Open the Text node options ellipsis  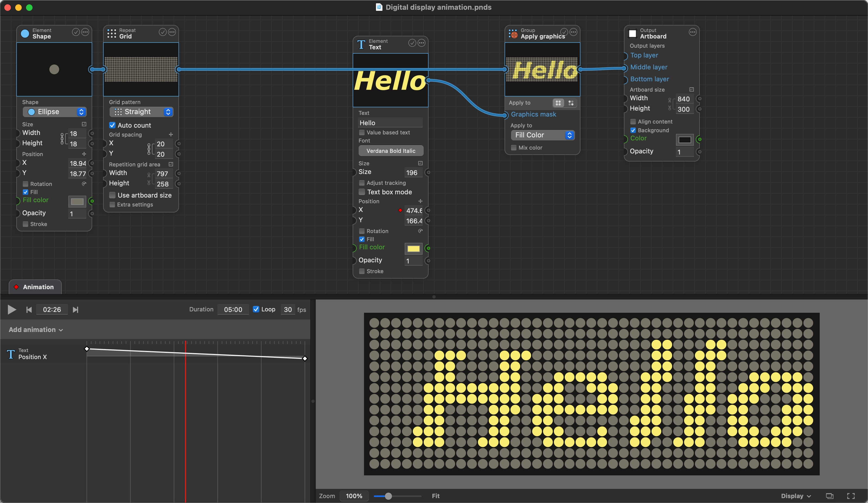421,43
